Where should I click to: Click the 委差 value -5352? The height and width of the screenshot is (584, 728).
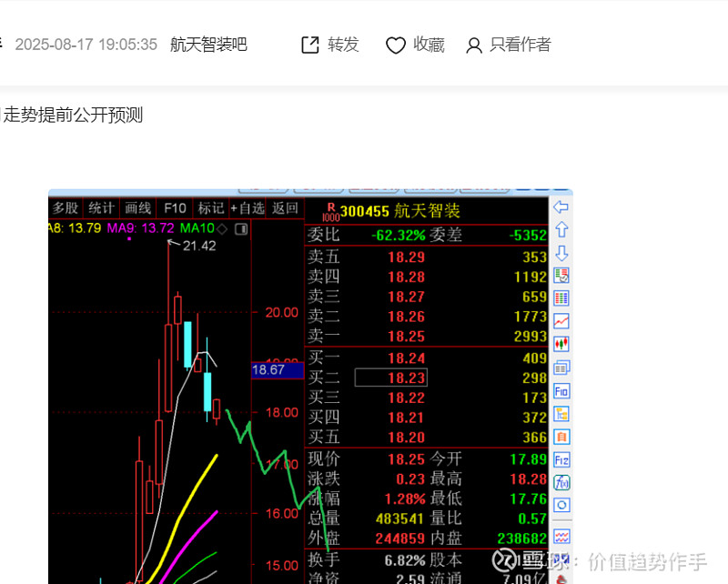pyautogui.click(x=528, y=236)
